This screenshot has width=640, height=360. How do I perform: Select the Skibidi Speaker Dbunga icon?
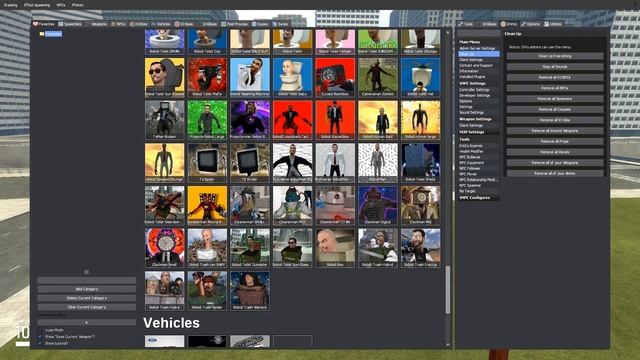pyautogui.click(x=164, y=162)
